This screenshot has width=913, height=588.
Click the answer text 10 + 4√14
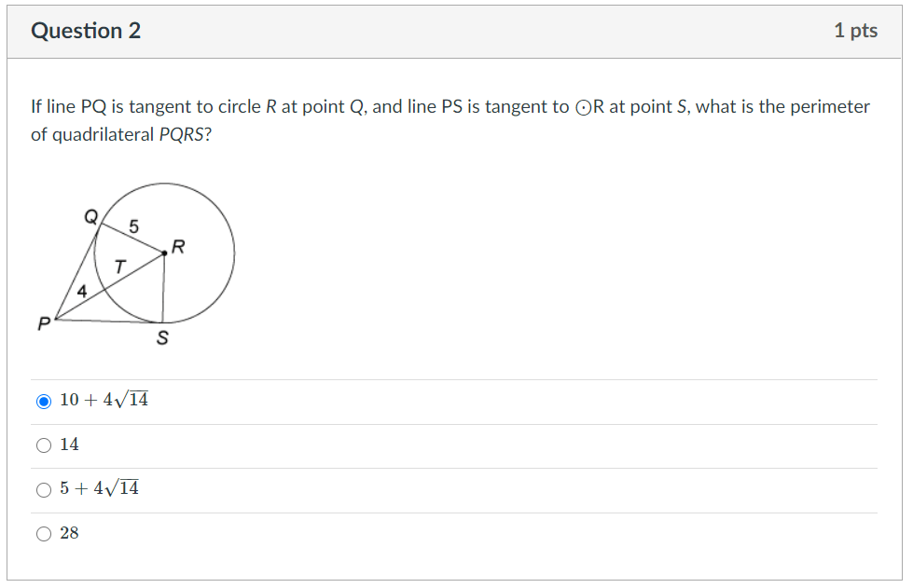click(106, 400)
